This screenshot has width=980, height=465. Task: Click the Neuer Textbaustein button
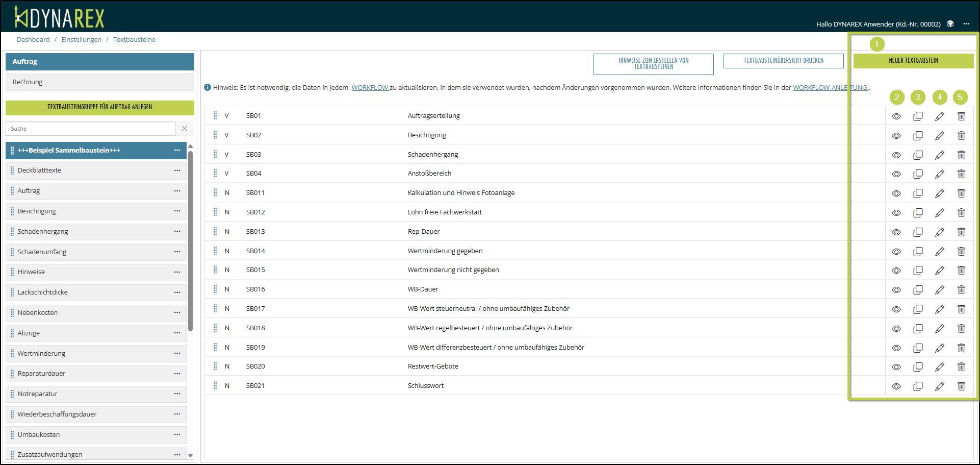click(x=913, y=61)
